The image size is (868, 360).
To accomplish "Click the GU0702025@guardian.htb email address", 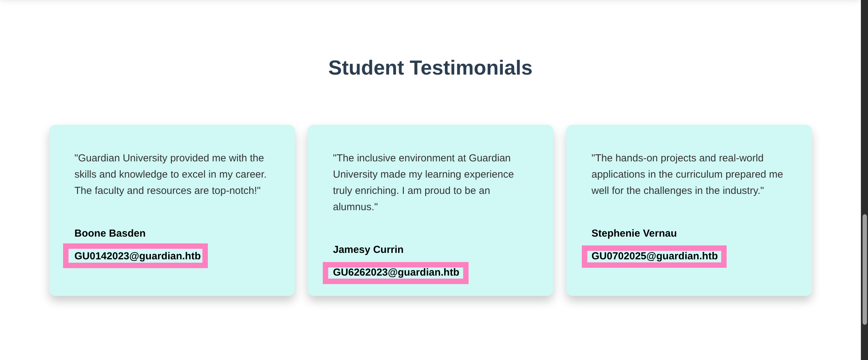I will click(x=654, y=256).
